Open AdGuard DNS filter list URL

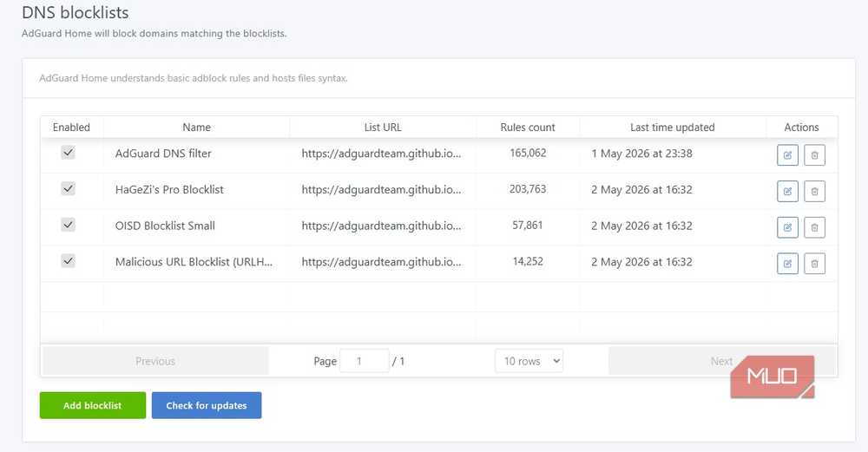(x=381, y=154)
